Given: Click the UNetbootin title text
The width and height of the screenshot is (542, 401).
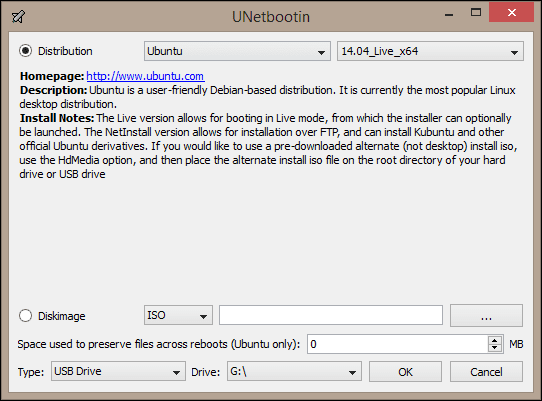Looking at the screenshot, I should point(271,17).
